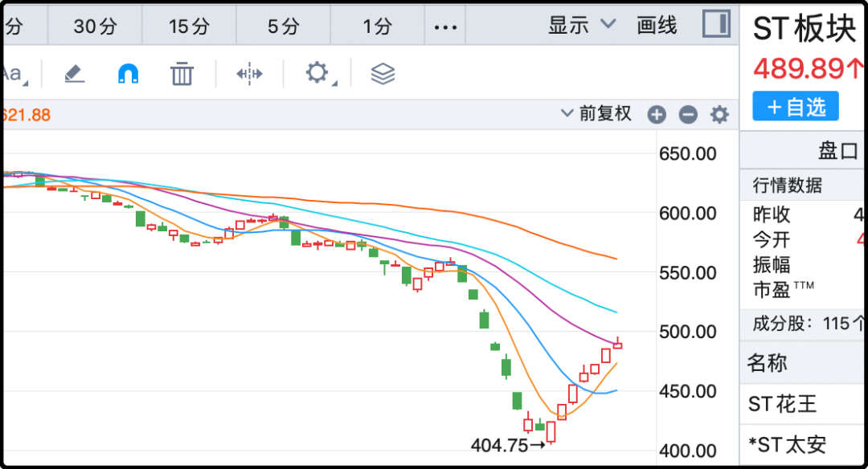Select *ST太安 in constituent list

(787, 445)
